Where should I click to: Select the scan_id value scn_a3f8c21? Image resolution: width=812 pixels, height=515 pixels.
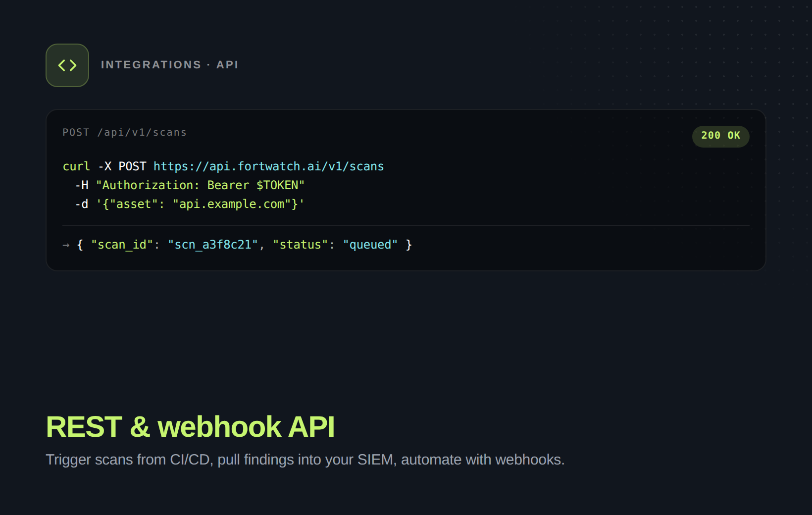[212, 244]
